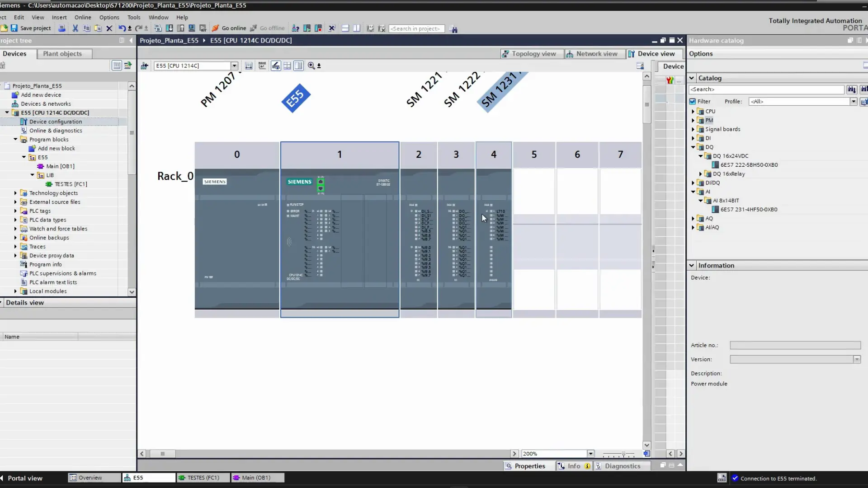This screenshot has height=488, width=868.
Task: Switch to Main (OB1) editor in taskbar
Action: 257,478
